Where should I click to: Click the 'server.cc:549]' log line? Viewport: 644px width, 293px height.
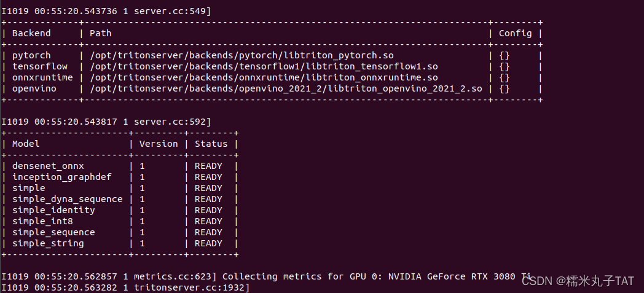click(x=106, y=11)
